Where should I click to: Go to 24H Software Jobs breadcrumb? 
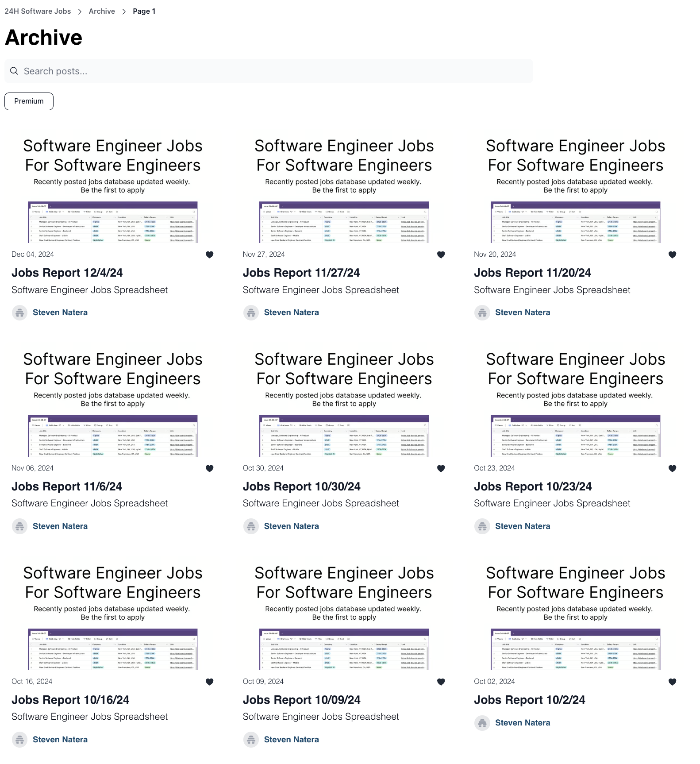38,12
